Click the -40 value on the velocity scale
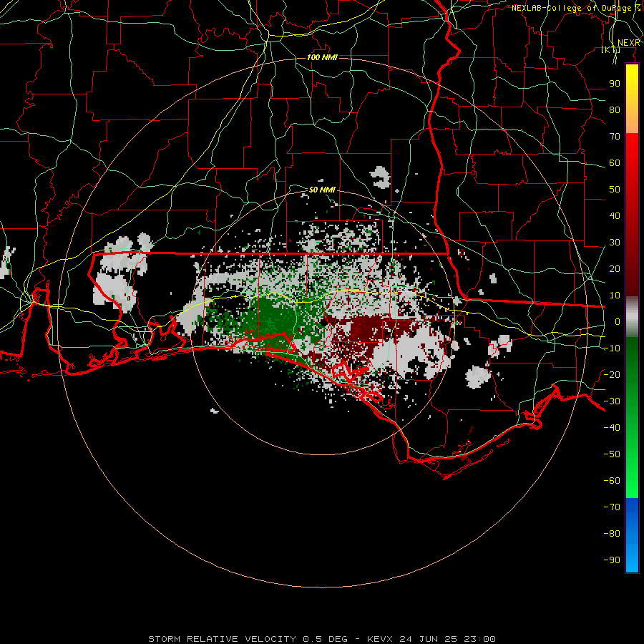 click(612, 428)
